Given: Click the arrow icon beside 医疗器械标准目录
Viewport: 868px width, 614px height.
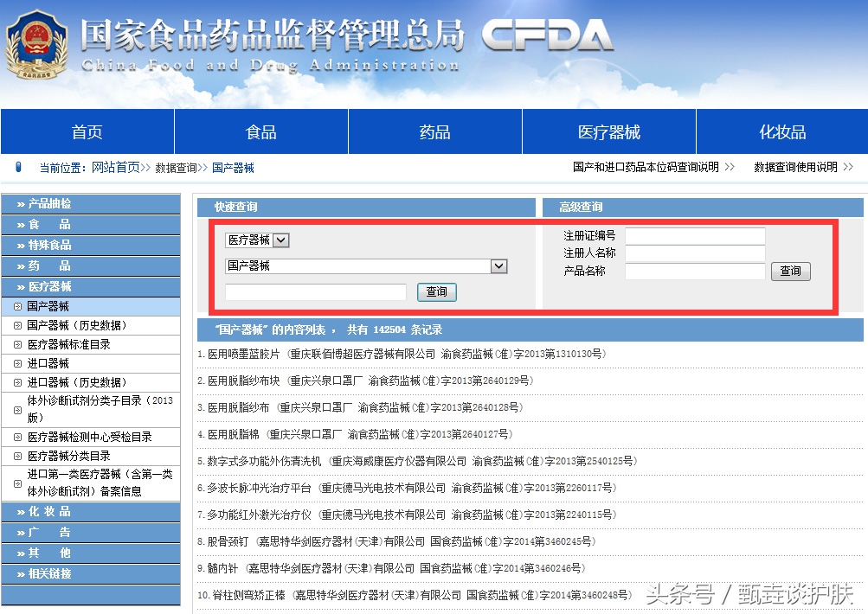Looking at the screenshot, I should [17, 344].
